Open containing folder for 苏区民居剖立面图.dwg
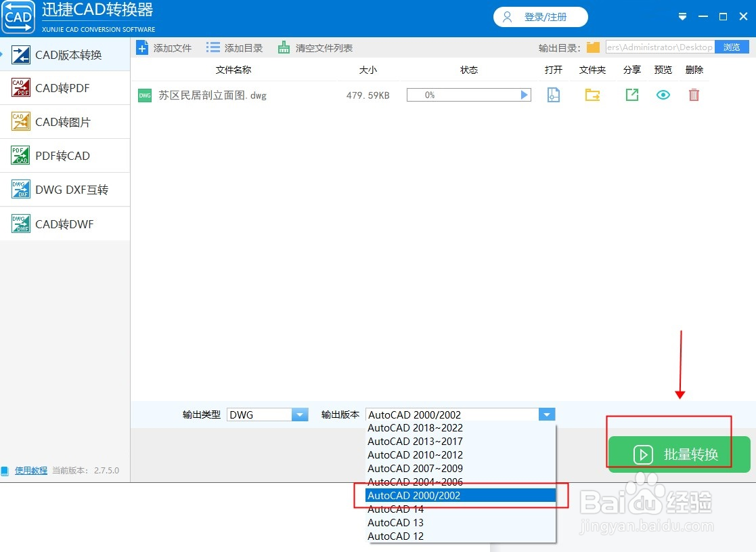The width and height of the screenshot is (756, 552). 593,95
